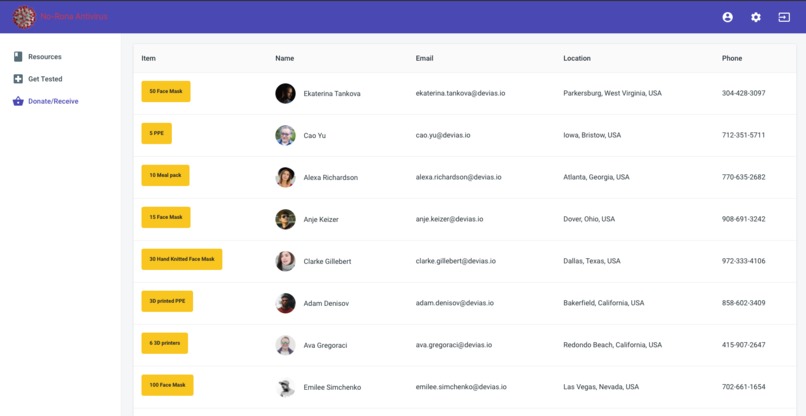Select the name Ava Gregoraci
This screenshot has height=416, width=806.
coord(325,346)
